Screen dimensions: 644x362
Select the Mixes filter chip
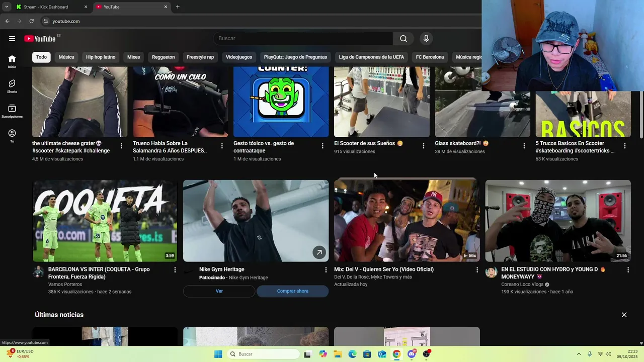tap(133, 57)
